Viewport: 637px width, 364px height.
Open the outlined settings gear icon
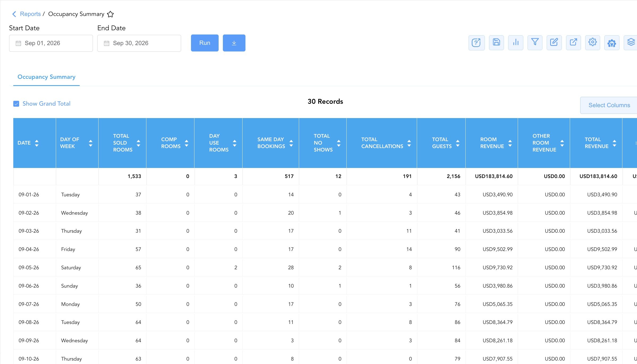click(592, 43)
